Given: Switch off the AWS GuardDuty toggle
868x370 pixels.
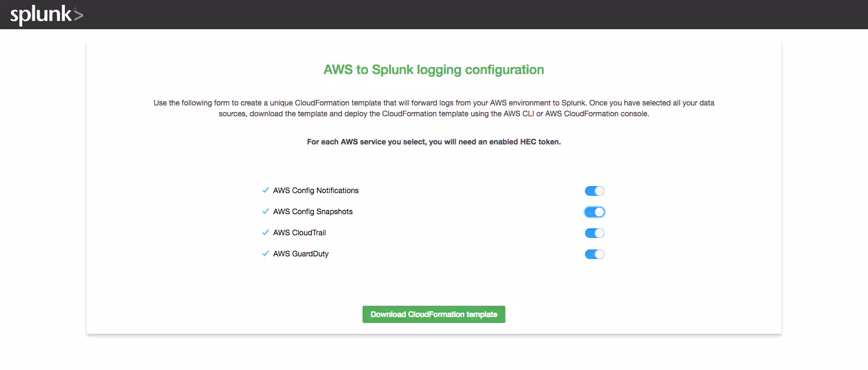Looking at the screenshot, I should click(x=594, y=254).
